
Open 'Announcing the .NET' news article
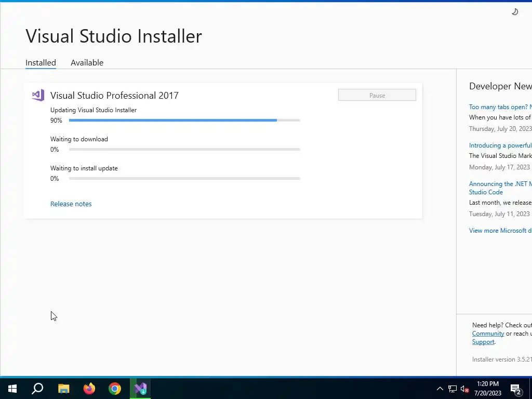tap(500, 188)
